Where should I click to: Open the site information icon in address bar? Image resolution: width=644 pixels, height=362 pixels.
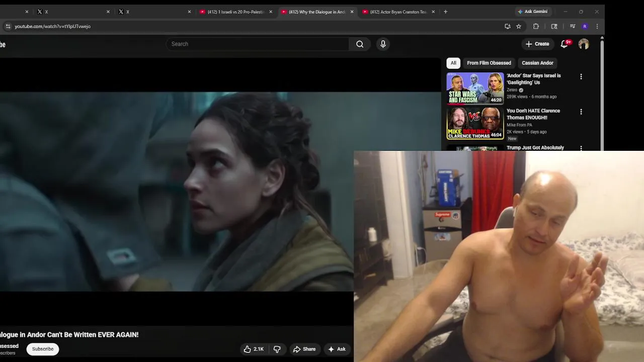pos(8,26)
